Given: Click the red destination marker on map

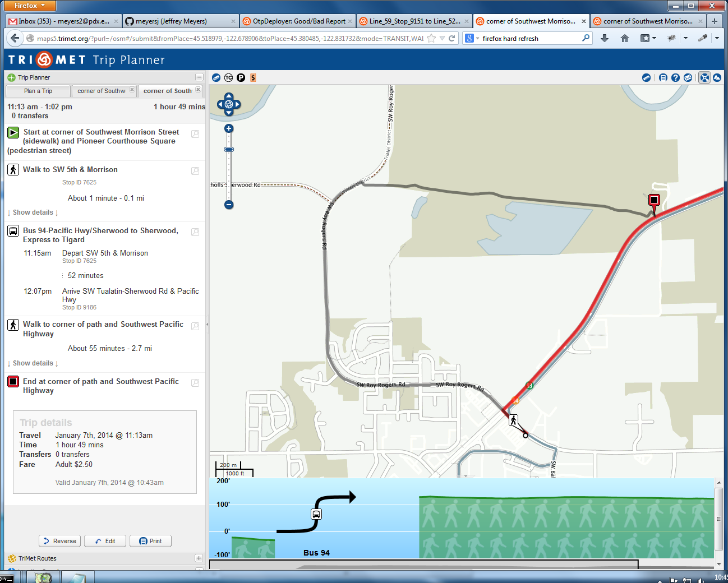Looking at the screenshot, I should tap(654, 201).
